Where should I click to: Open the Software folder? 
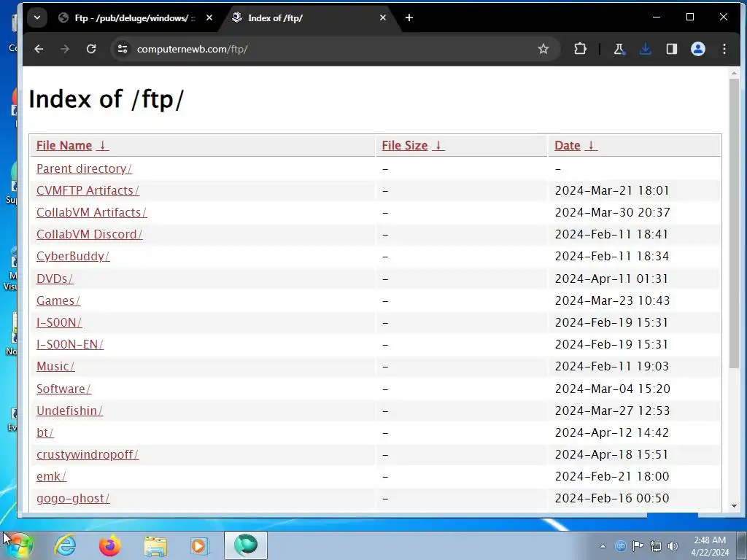coord(63,389)
